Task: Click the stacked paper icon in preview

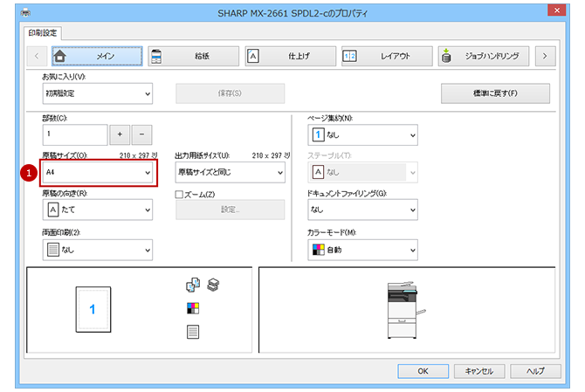Action: tap(213, 285)
